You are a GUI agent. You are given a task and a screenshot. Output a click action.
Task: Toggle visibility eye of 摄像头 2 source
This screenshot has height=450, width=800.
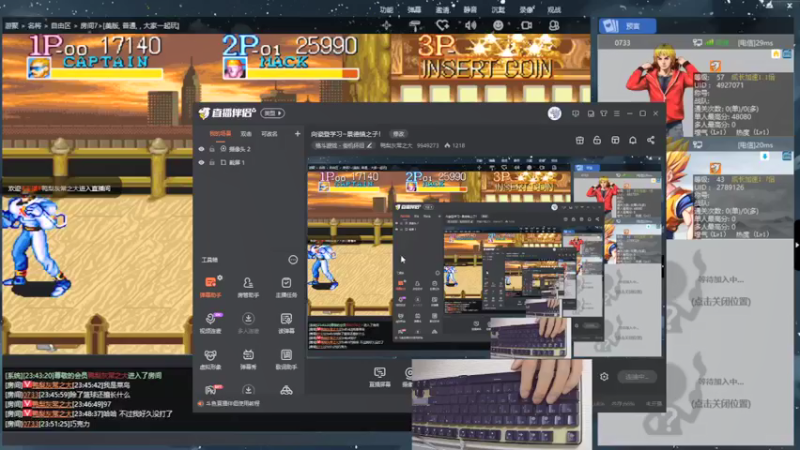[x=202, y=149]
